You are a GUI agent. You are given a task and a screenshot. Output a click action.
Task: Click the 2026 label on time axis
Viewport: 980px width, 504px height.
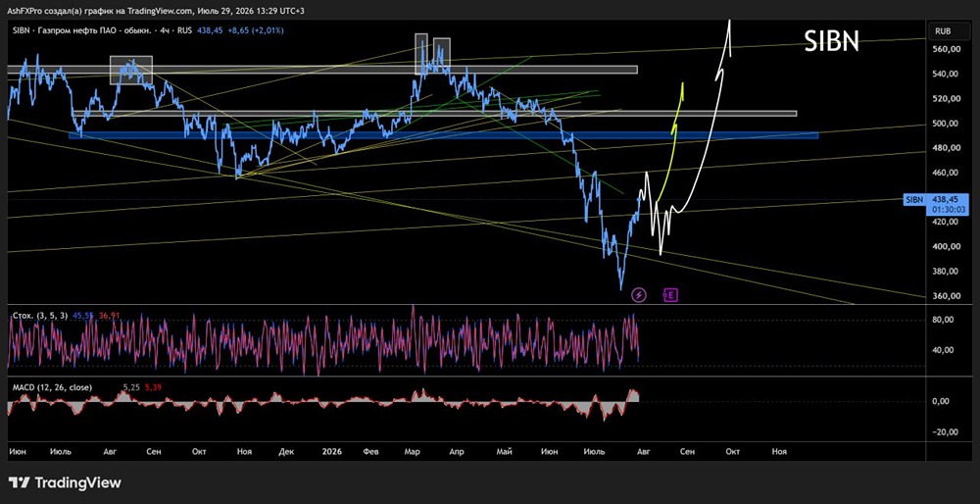[x=327, y=451]
